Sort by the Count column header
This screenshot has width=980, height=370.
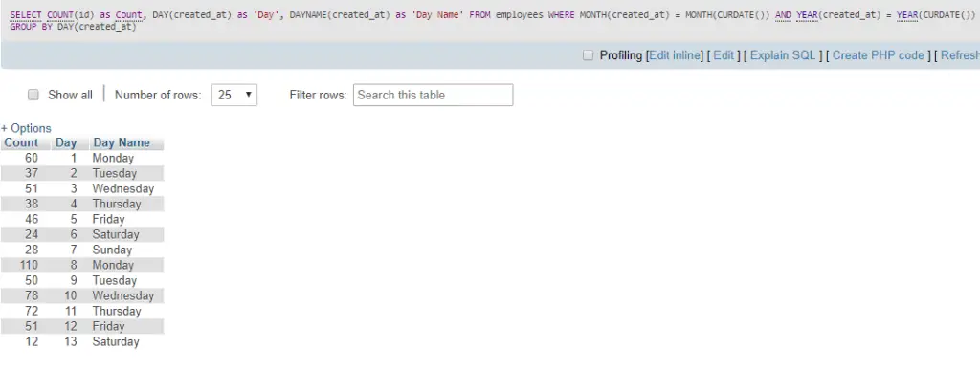click(x=21, y=142)
